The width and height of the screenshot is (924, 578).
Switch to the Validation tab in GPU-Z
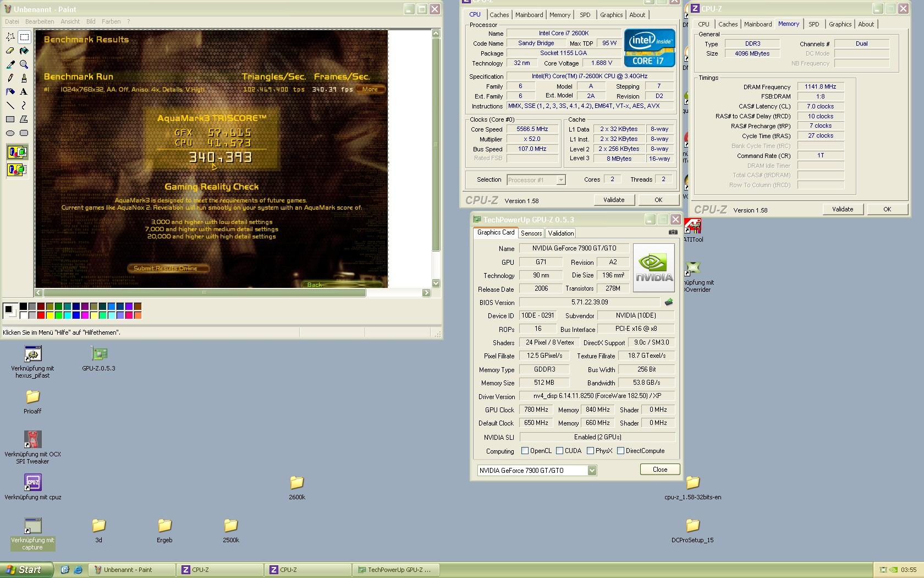coord(561,233)
